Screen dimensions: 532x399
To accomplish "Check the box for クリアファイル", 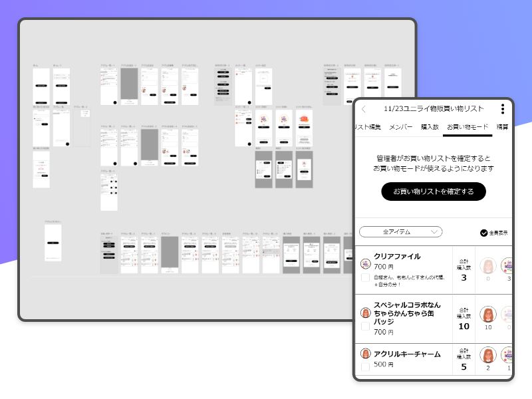I will (x=365, y=277).
